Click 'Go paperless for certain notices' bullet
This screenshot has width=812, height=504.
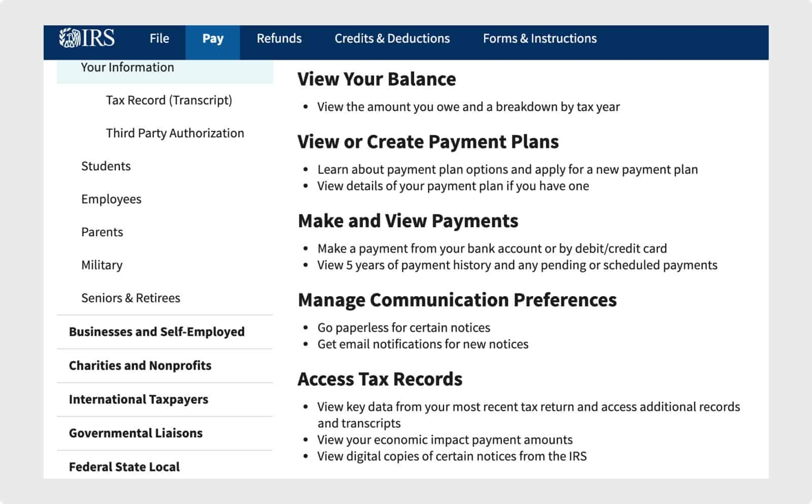click(404, 328)
